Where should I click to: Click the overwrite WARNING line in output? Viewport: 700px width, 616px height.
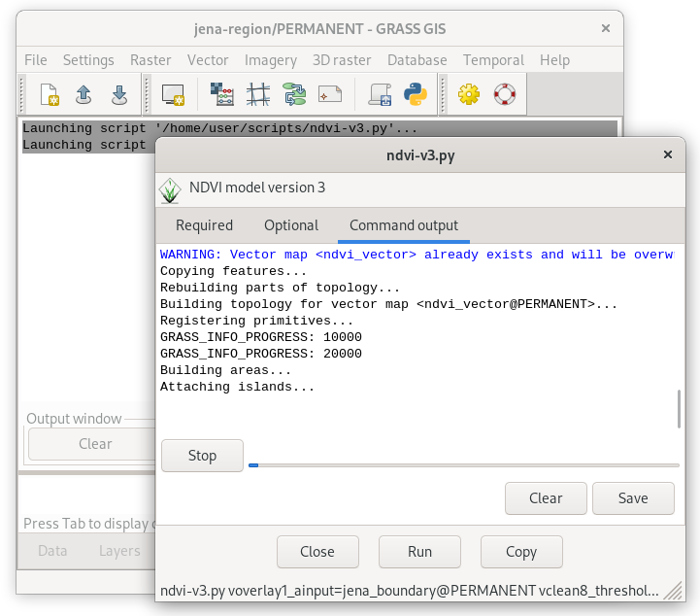coord(417,255)
